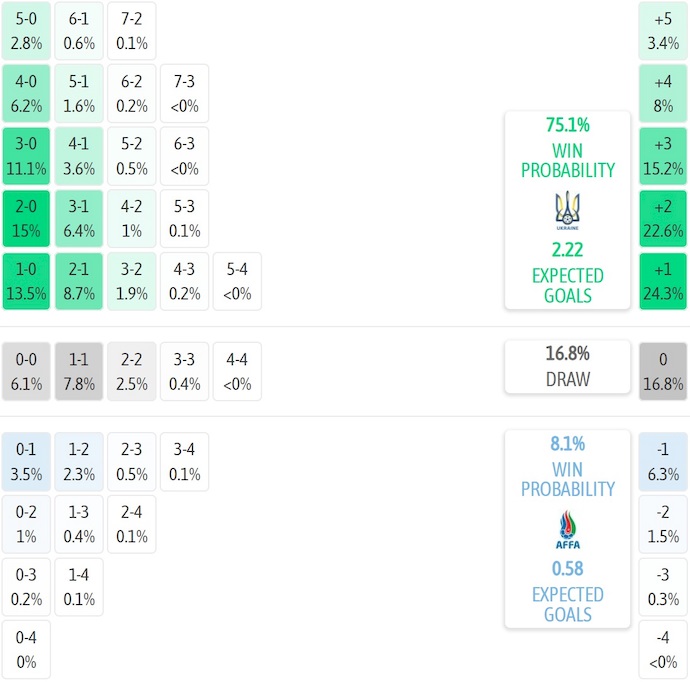Screen dimensions: 690x682
Task: Pick the 1-2 away scoreline tile
Action: [79, 461]
